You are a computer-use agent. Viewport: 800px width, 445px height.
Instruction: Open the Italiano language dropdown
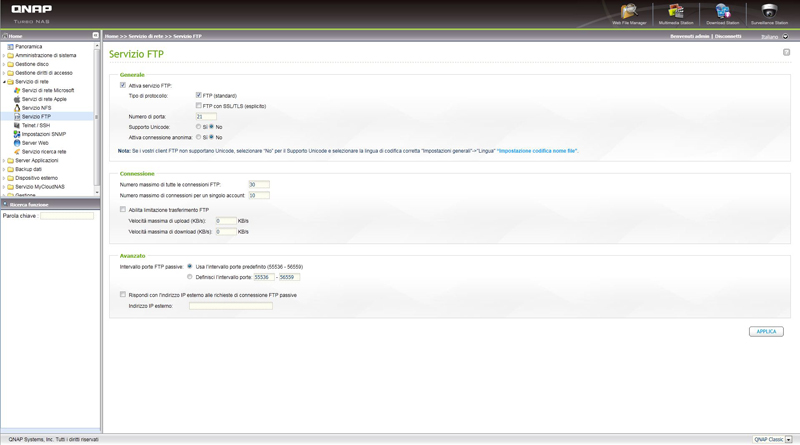coord(774,36)
